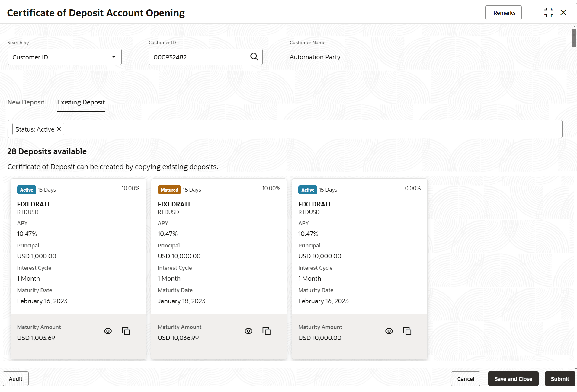Select the Existing Deposit tab
Viewport: 577px width, 392px height.
[x=81, y=102]
